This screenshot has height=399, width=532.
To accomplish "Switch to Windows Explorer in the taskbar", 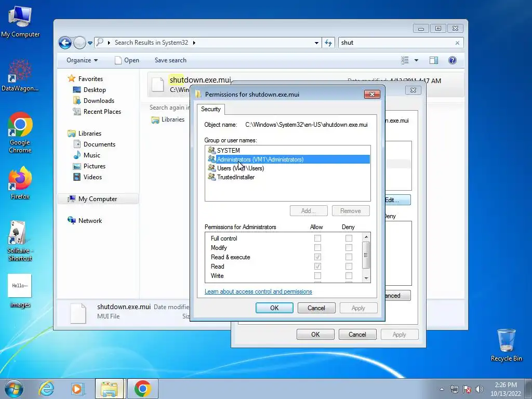I will (109, 389).
